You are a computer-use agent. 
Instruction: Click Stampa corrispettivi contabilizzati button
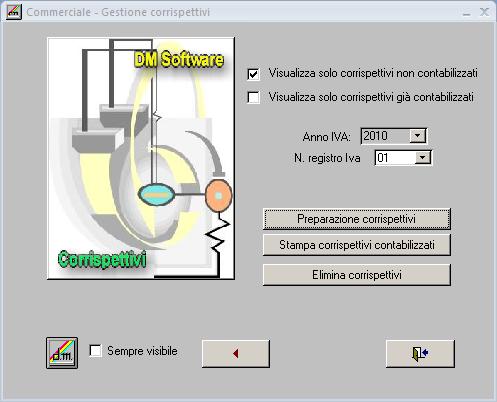(357, 245)
